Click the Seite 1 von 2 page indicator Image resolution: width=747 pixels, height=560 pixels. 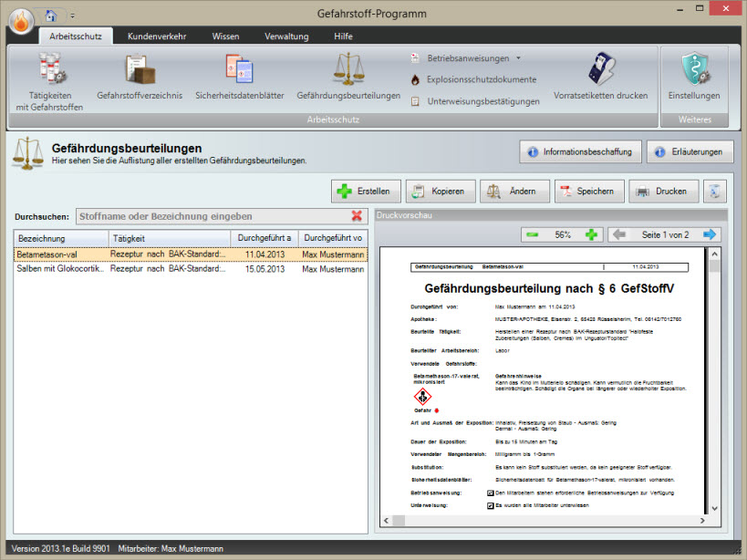665,234
